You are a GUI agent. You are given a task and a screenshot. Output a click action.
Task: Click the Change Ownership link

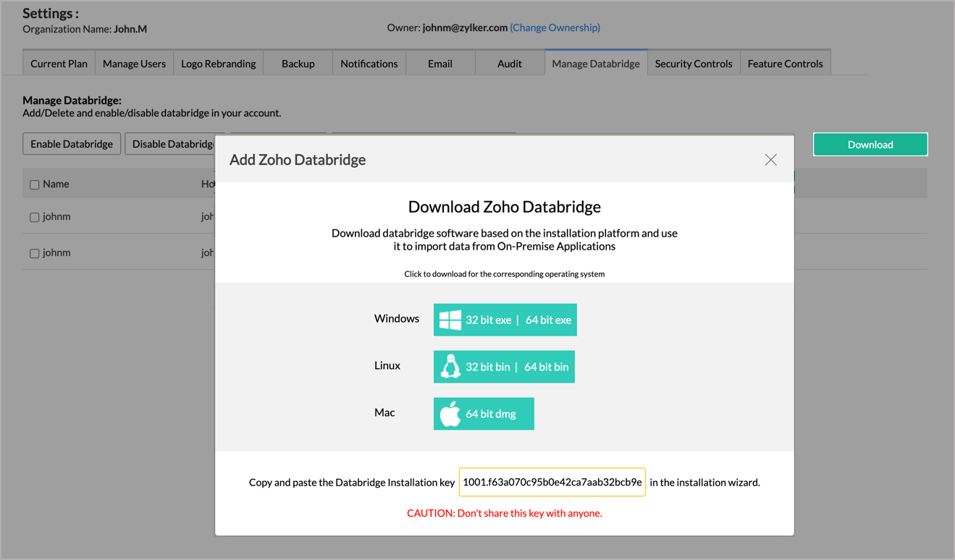tap(555, 27)
